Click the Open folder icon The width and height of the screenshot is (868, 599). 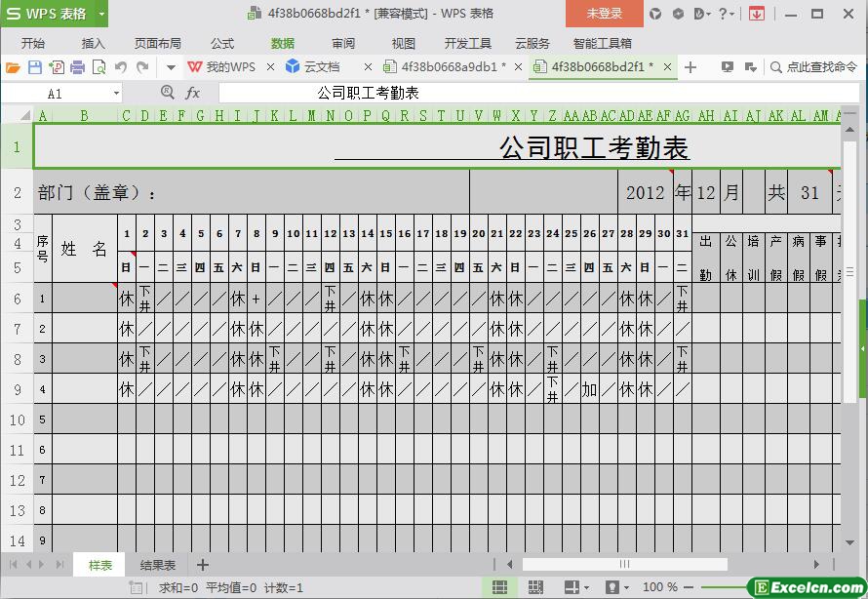13,67
